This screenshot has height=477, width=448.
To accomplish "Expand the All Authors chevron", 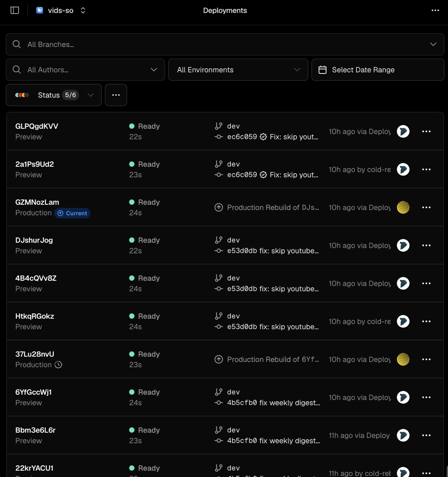I will [x=154, y=70].
